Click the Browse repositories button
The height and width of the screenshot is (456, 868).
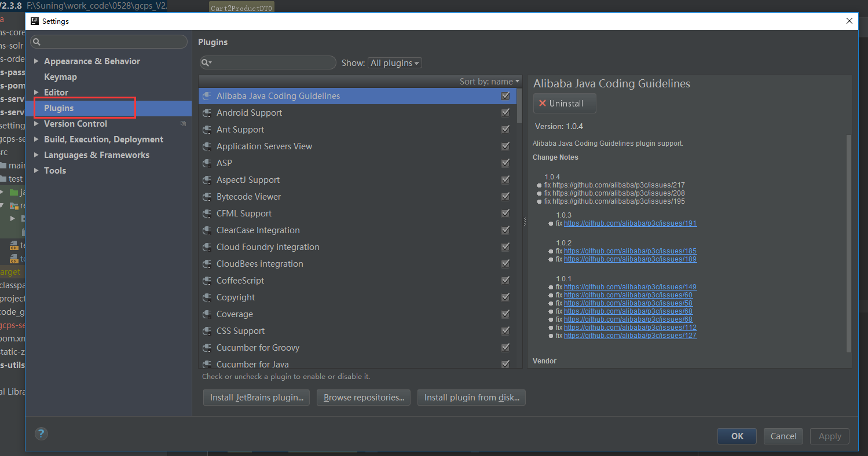pos(364,398)
